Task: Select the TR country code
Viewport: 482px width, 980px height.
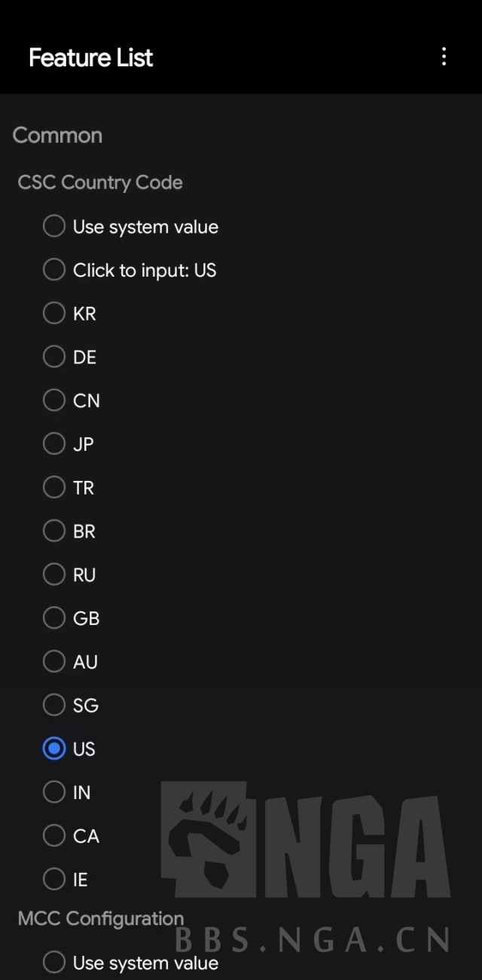Action: click(54, 487)
